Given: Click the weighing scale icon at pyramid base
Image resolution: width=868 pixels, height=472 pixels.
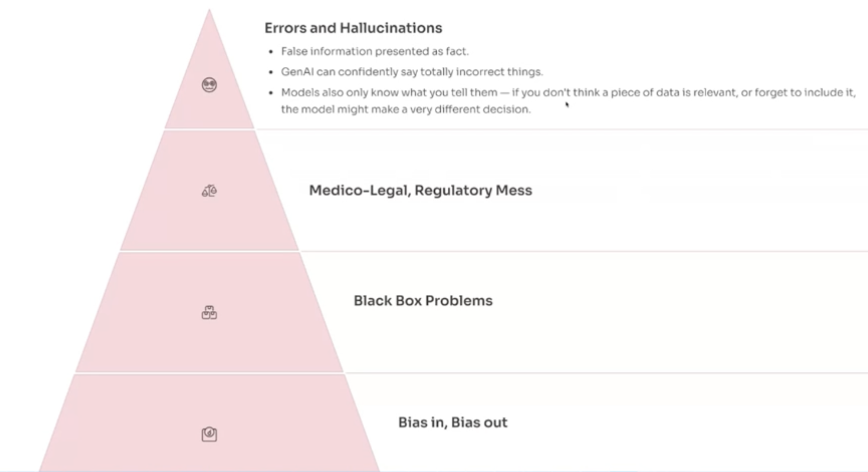Looking at the screenshot, I should [x=209, y=434].
